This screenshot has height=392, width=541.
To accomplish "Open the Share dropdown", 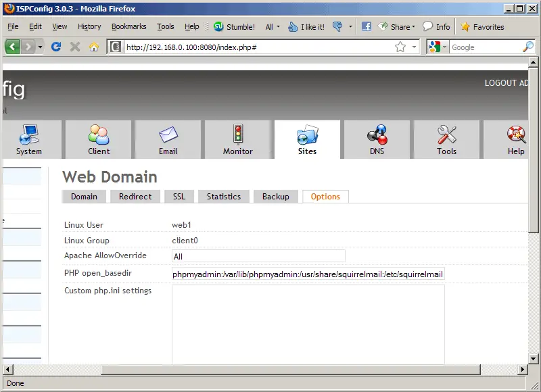I will point(396,26).
